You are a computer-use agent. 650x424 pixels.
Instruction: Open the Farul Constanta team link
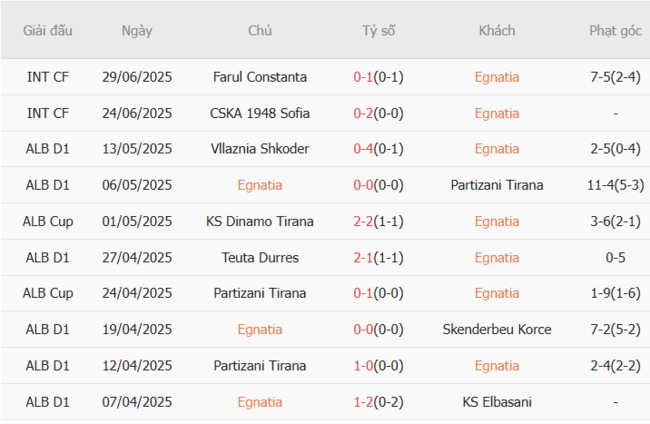[260, 76]
